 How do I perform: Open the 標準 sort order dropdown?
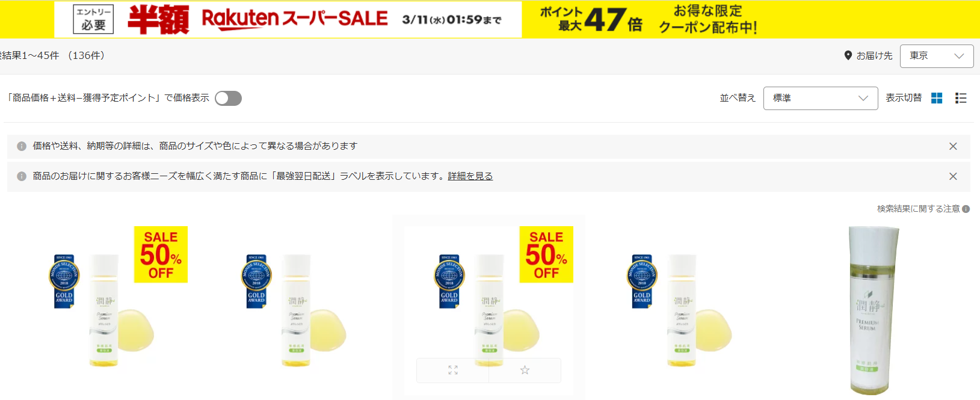[821, 98]
